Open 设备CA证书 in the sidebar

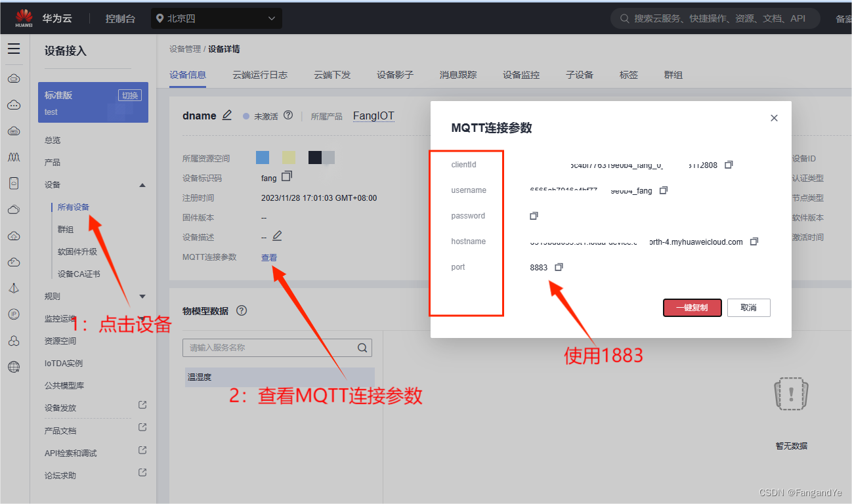(x=79, y=274)
